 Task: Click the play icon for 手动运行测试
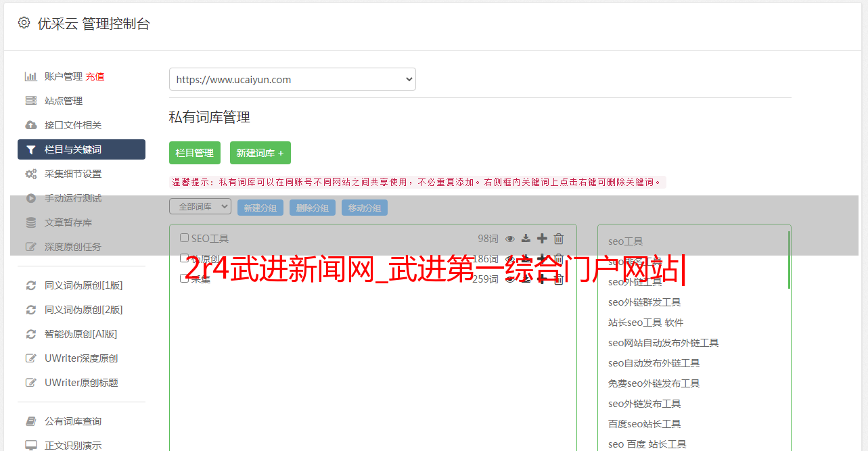coord(30,198)
